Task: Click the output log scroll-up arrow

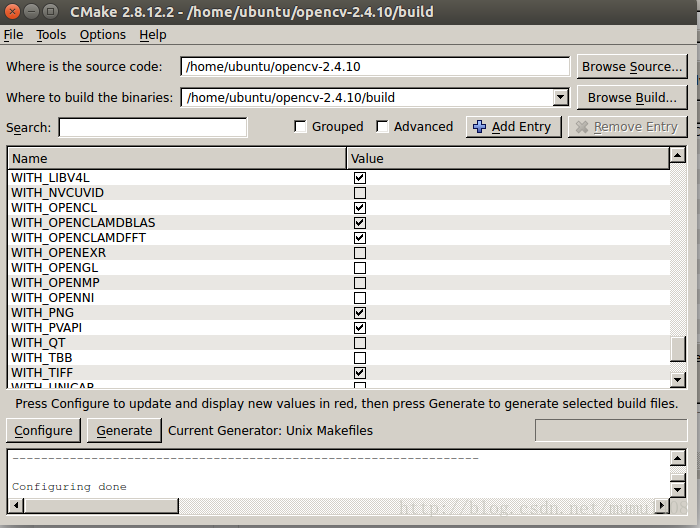Action: coord(678,458)
